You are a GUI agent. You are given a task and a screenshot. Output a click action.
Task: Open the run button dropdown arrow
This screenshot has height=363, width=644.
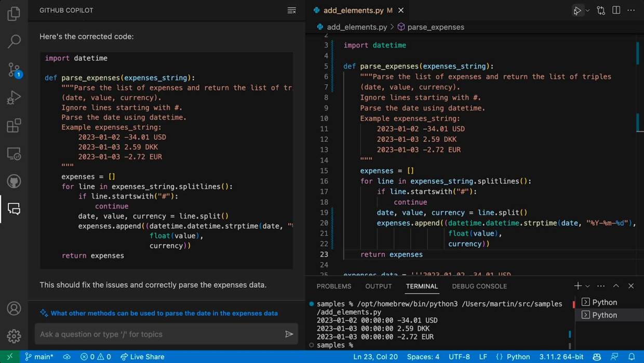point(587,10)
